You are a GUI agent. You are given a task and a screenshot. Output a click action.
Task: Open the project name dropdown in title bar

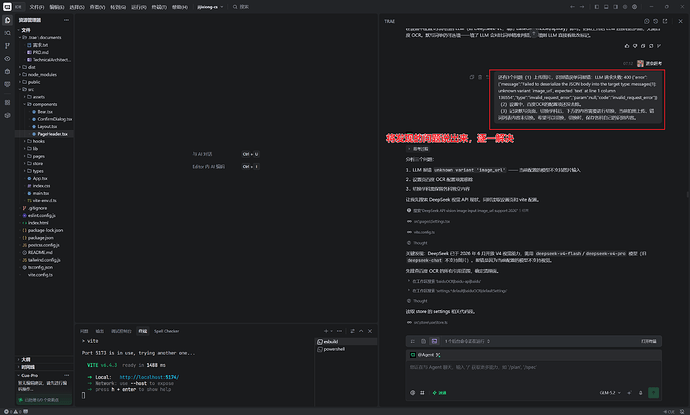(210, 7)
